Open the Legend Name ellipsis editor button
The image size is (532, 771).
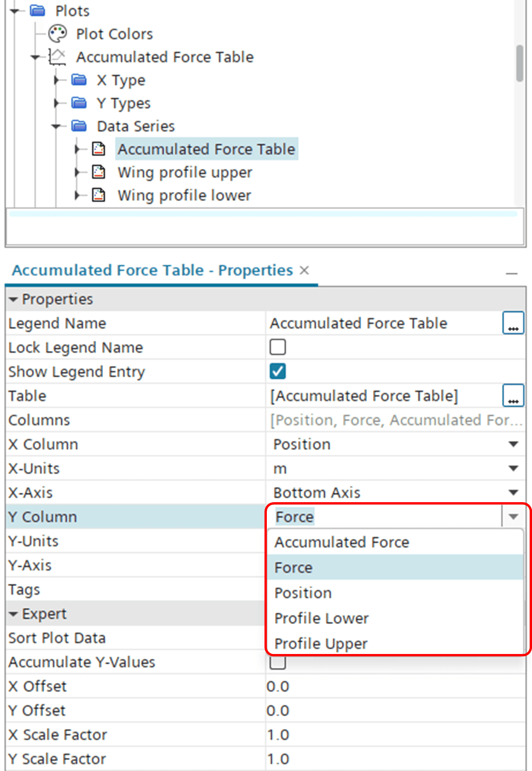tap(513, 323)
